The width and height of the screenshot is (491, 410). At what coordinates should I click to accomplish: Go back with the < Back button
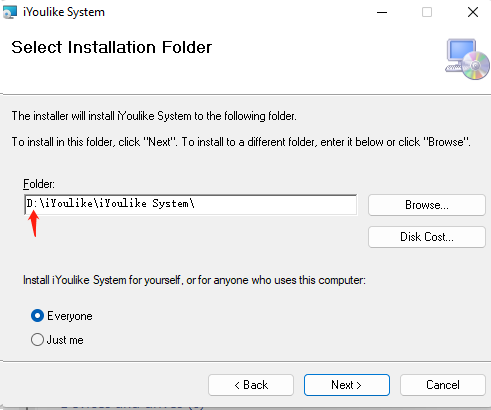coord(251,385)
